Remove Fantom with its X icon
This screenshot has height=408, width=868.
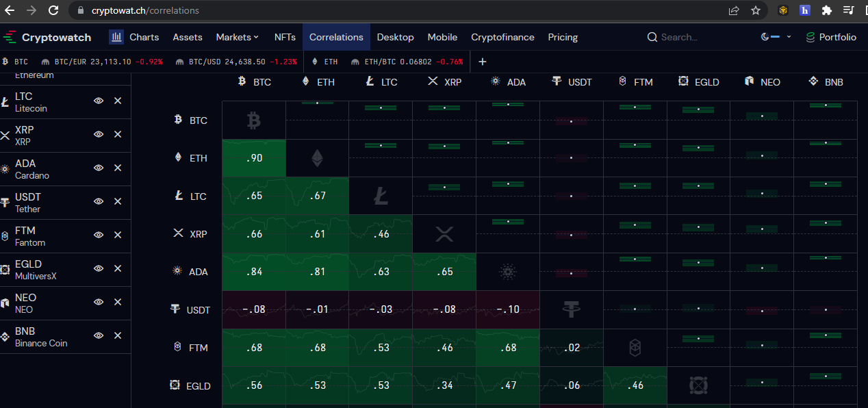point(118,235)
